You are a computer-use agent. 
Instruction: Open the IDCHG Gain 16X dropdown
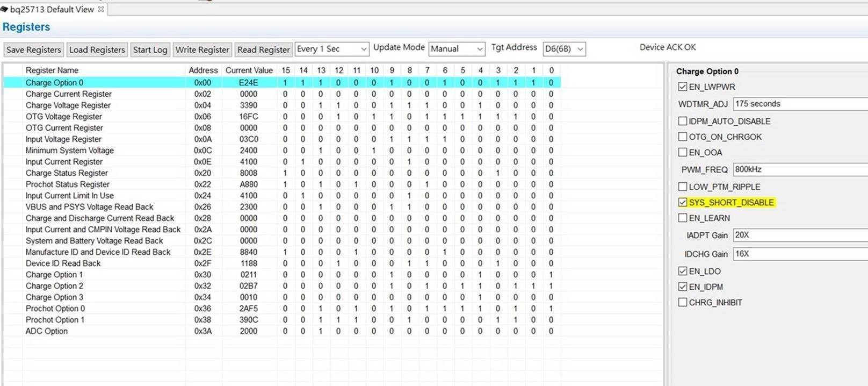point(800,254)
